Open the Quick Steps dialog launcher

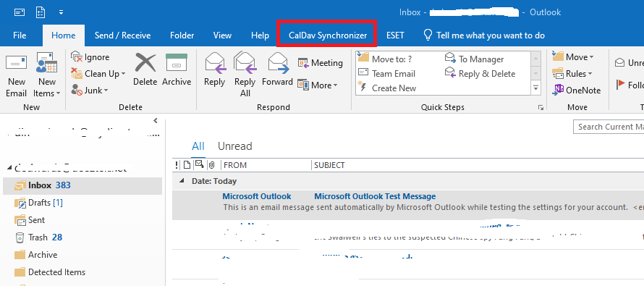541,108
